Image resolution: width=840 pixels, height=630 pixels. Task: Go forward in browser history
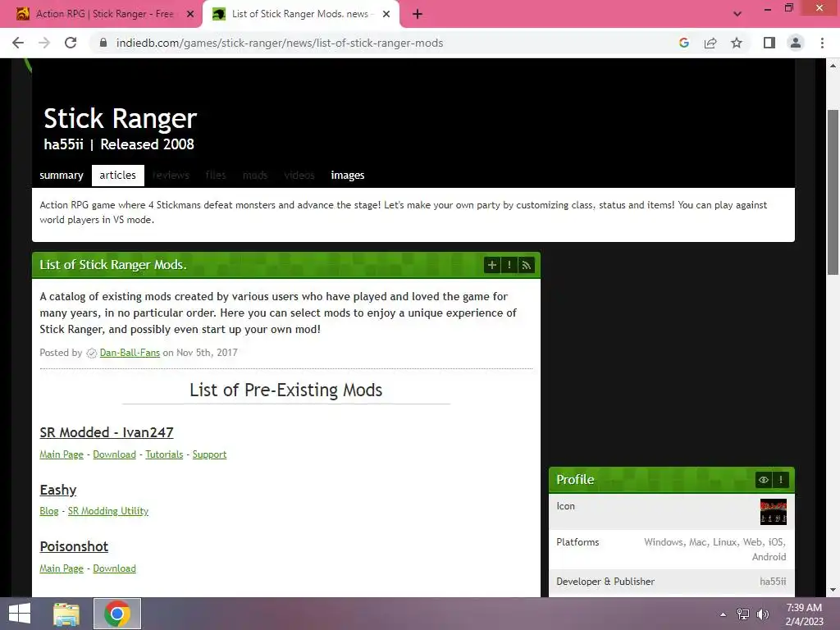point(44,43)
